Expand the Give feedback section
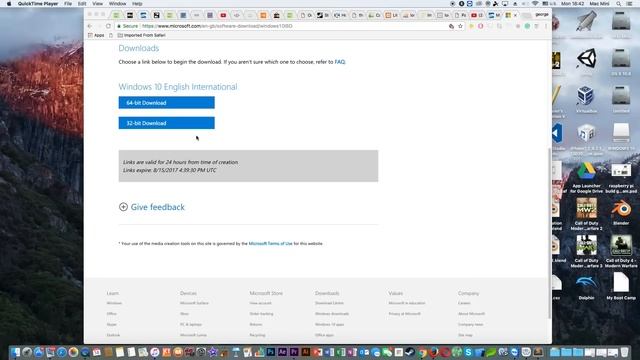Viewport: 640px width, 360px height. click(x=152, y=207)
